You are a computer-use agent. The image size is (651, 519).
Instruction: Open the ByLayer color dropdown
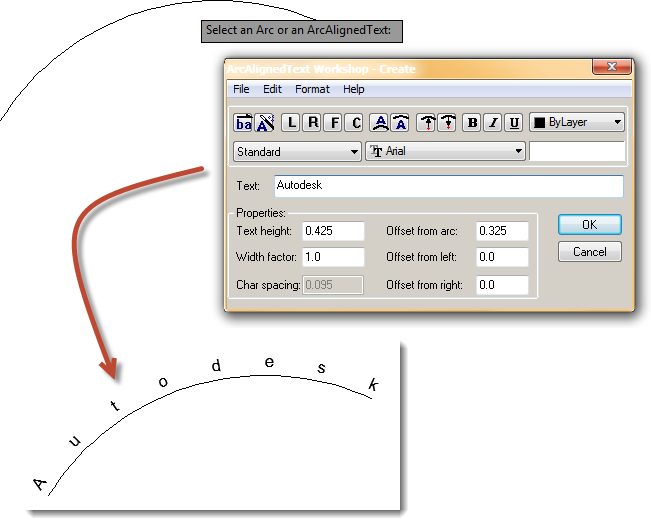[x=577, y=122]
